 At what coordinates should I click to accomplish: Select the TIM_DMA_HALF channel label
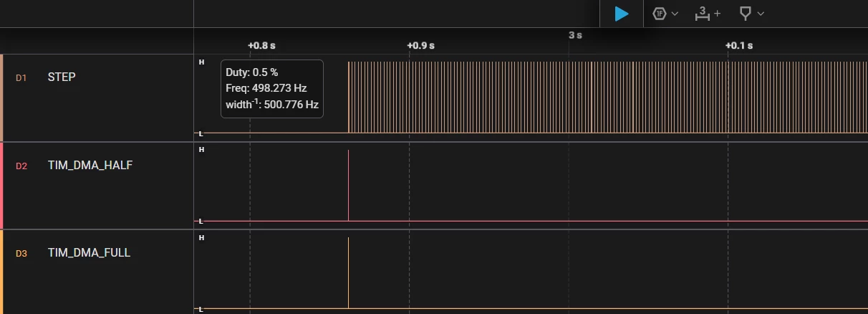tap(90, 165)
